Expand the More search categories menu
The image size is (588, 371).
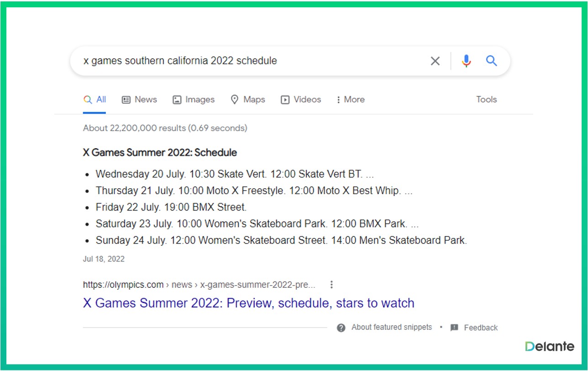(350, 100)
